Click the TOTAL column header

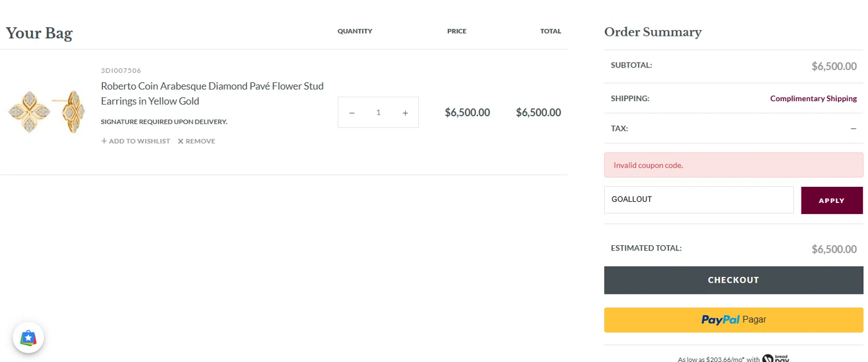click(x=550, y=31)
